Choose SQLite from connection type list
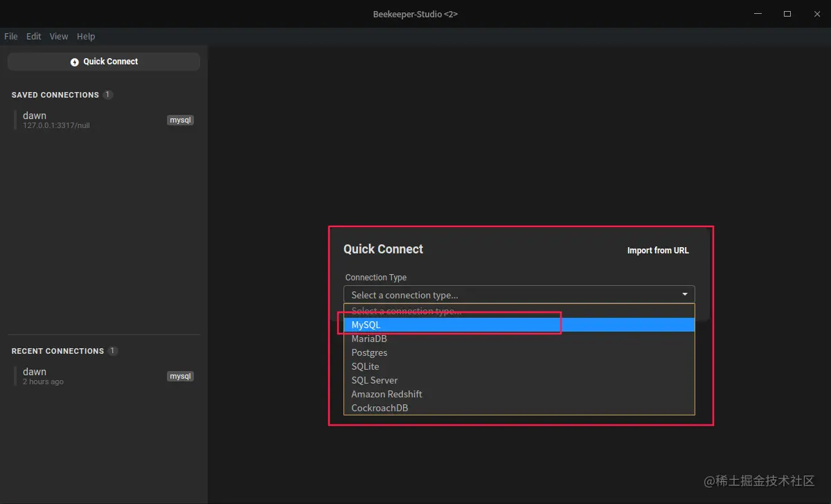This screenshot has width=831, height=504. point(519,366)
